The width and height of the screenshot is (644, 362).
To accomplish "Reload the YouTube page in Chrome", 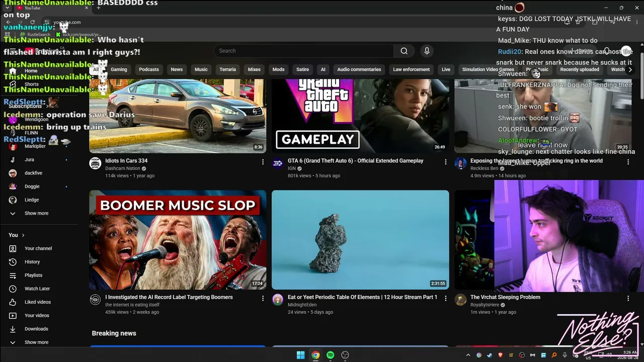I will pyautogui.click(x=33, y=22).
